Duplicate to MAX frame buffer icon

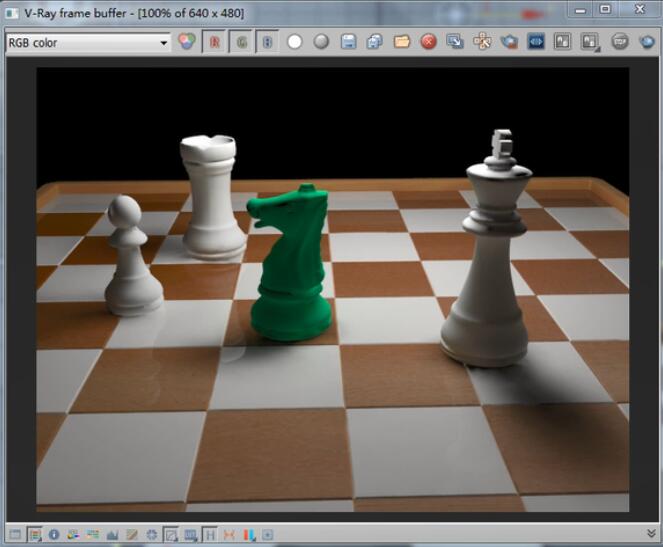(455, 41)
